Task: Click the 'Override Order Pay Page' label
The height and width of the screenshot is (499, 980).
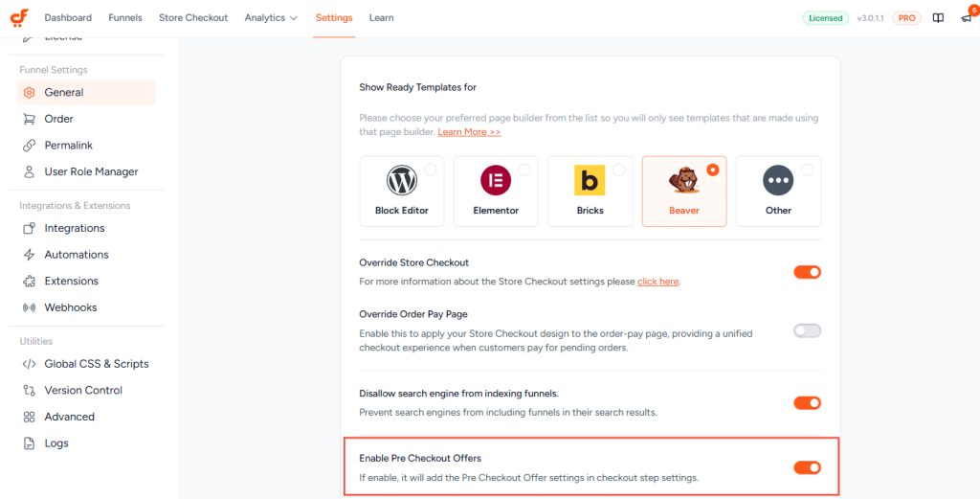Action: 413,314
